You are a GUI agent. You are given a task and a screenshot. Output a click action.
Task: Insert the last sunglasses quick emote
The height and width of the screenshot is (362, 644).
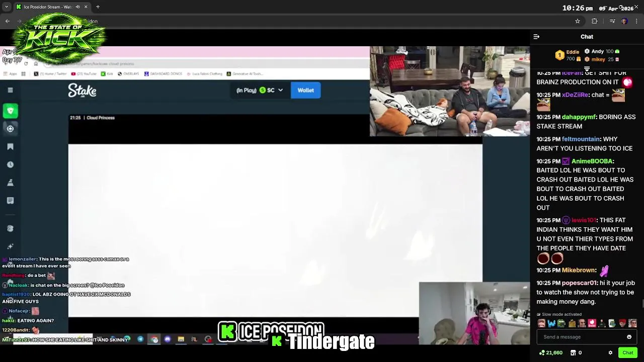click(632, 323)
